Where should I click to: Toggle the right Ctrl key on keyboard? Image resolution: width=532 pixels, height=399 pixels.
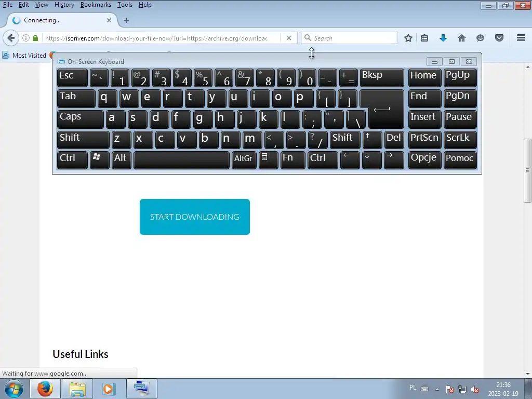pyautogui.click(x=323, y=160)
